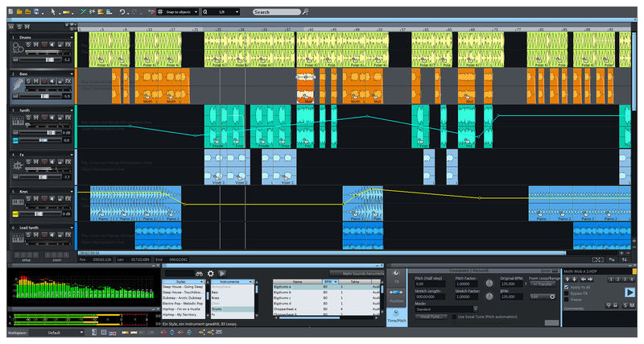Click the double-arrow expand icon above tracks
Screen dimensions: 644x344
coord(11,27)
